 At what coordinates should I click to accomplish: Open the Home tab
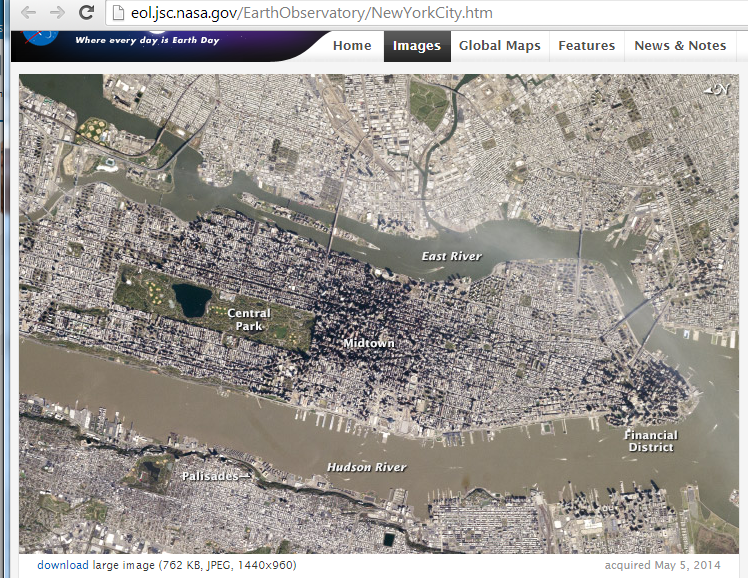(x=352, y=46)
